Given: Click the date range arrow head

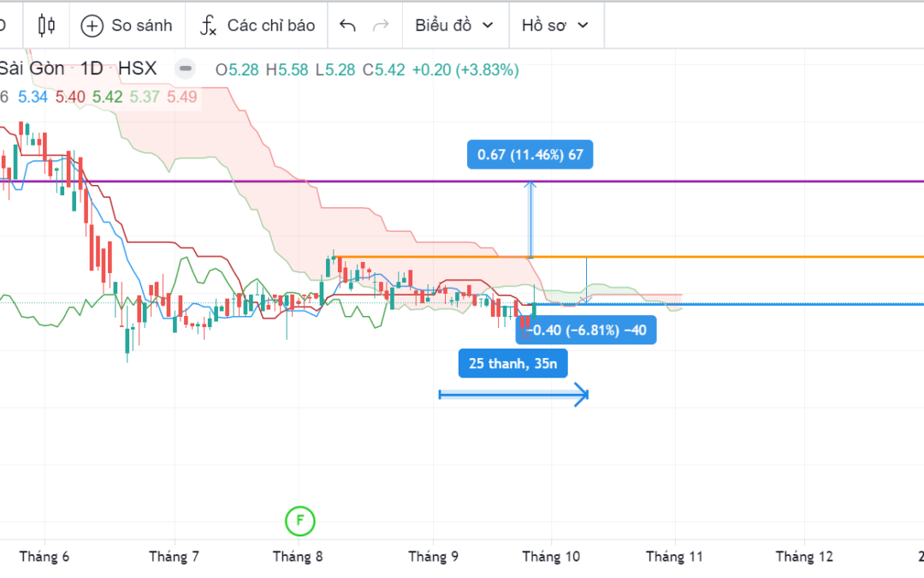Looking at the screenshot, I should pyautogui.click(x=582, y=394).
